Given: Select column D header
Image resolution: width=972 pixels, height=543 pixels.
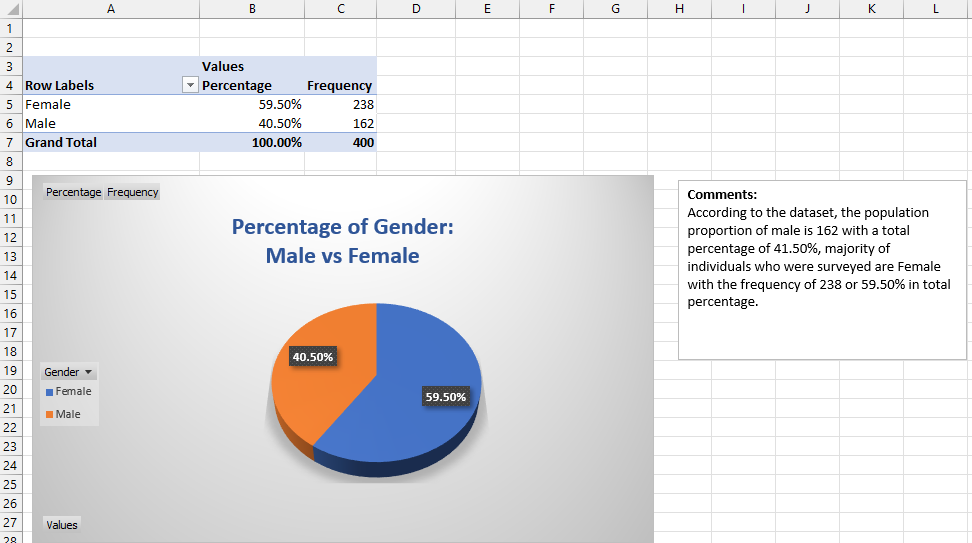Looking at the screenshot, I should pyautogui.click(x=416, y=9).
